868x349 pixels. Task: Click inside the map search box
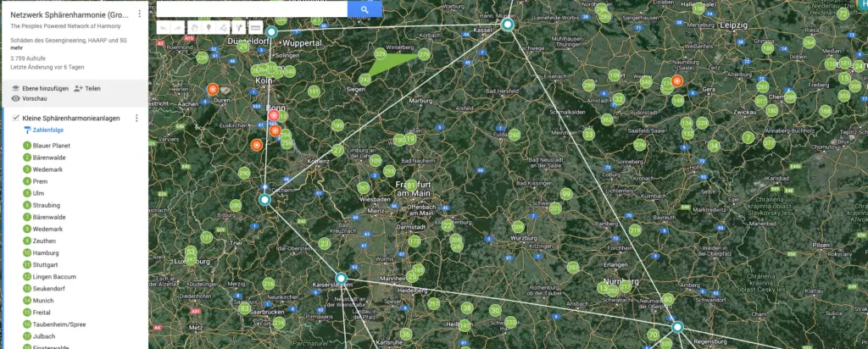point(252,9)
